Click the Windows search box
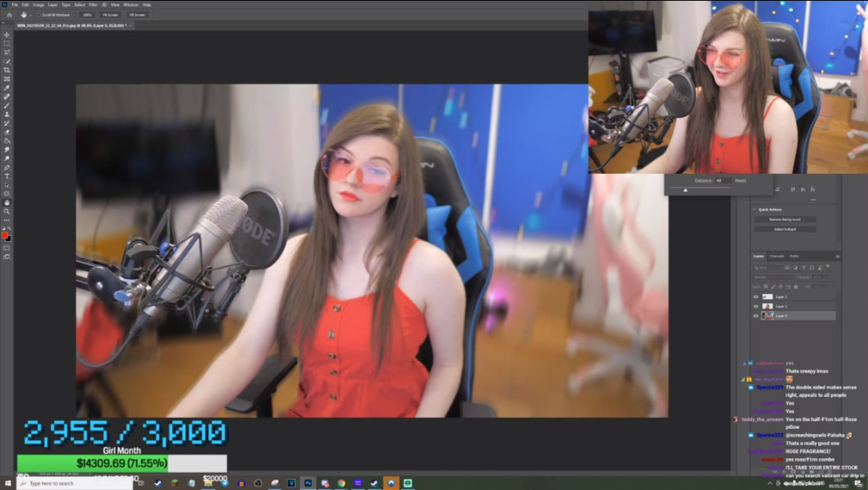 point(74,483)
